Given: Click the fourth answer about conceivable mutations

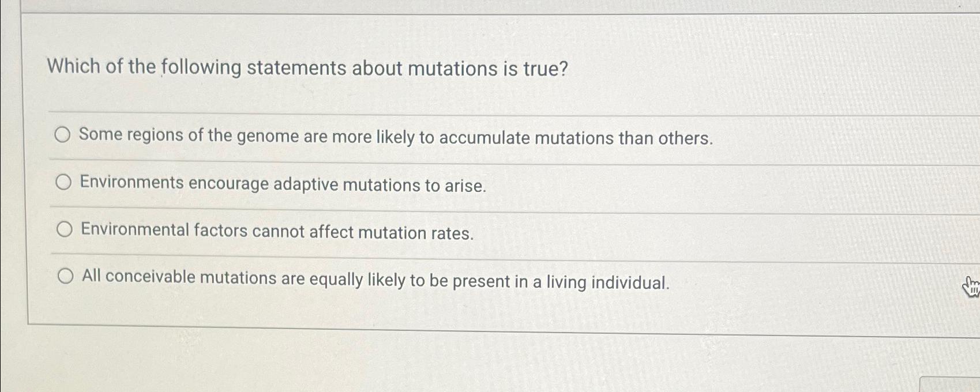Looking at the screenshot, I should point(374,279).
